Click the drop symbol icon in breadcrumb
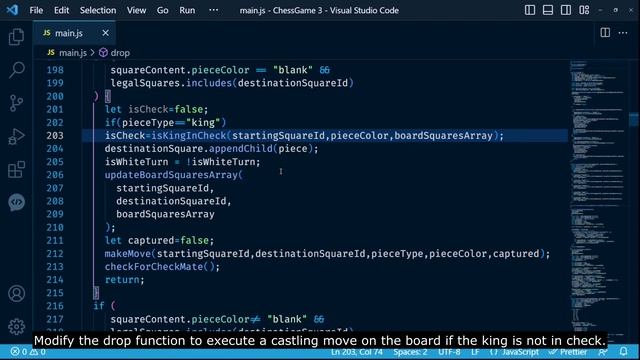 click(x=103, y=53)
